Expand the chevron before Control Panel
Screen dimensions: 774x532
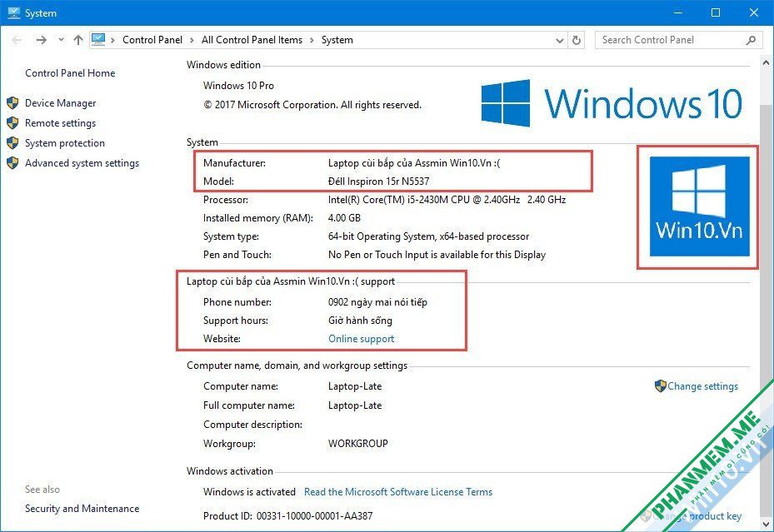112,40
